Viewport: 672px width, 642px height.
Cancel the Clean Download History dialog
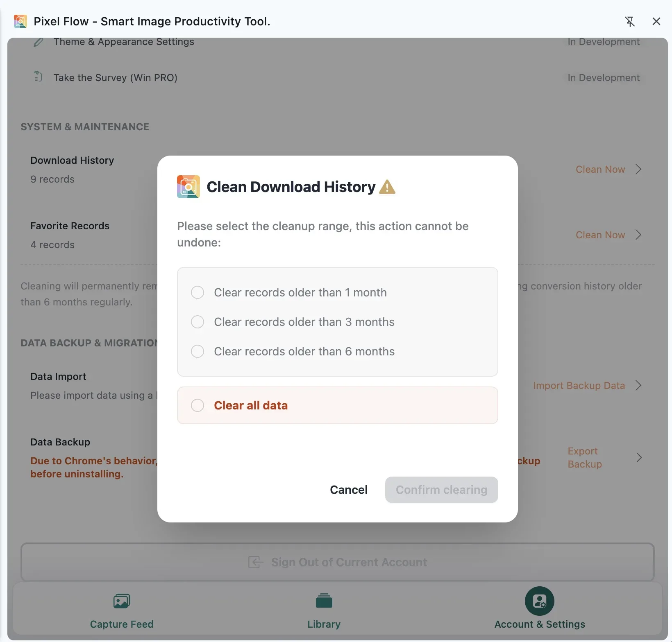click(349, 490)
